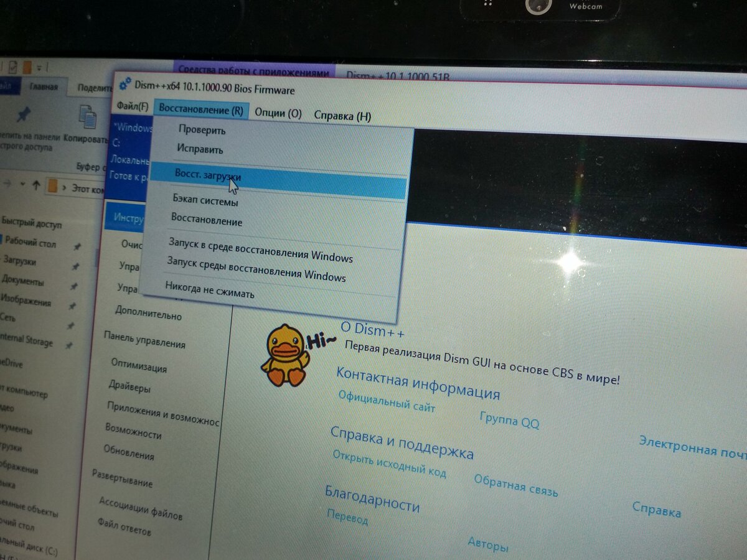This screenshot has height=560, width=747.
Task: Choose Исправить from the menu
Action: coord(199,149)
